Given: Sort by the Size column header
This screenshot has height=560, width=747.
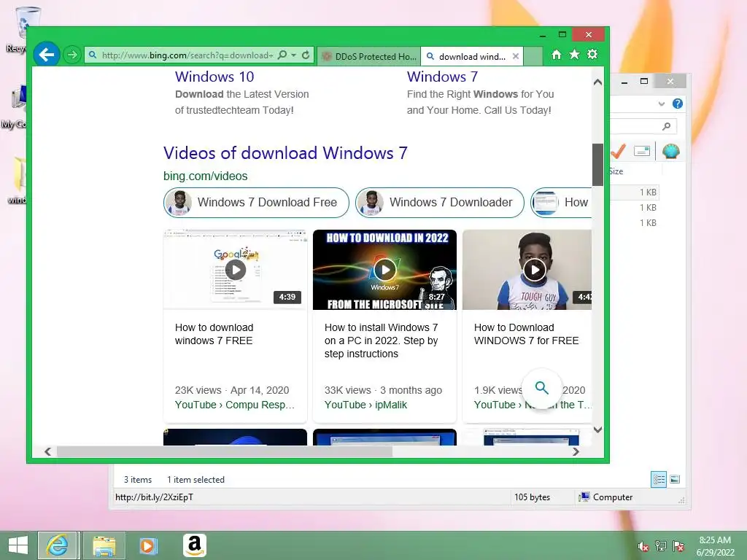Looking at the screenshot, I should 616,171.
